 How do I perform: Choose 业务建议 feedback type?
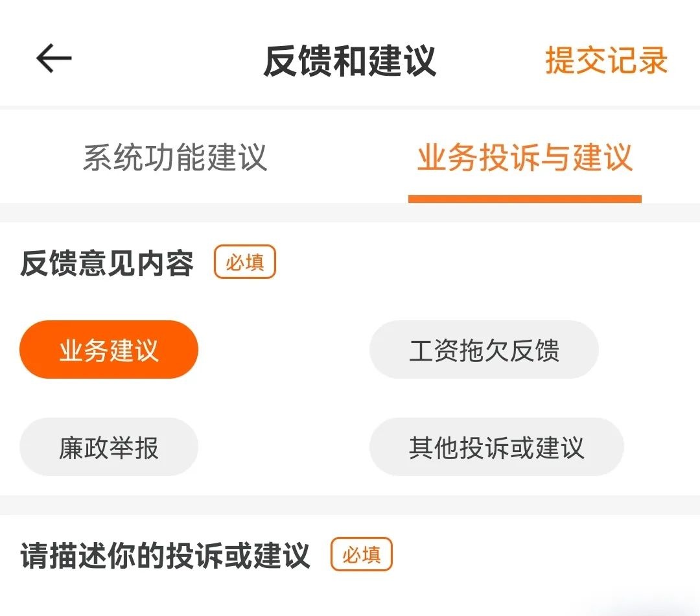coord(109,350)
